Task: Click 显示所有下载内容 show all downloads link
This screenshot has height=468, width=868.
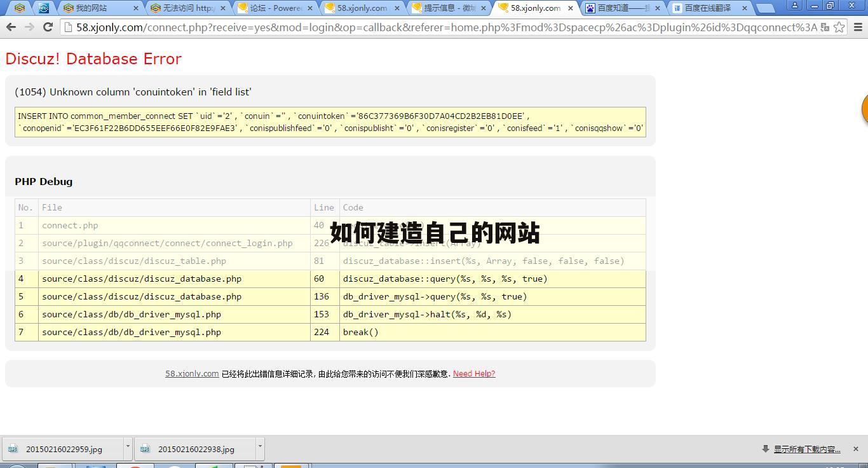Action: point(807,449)
